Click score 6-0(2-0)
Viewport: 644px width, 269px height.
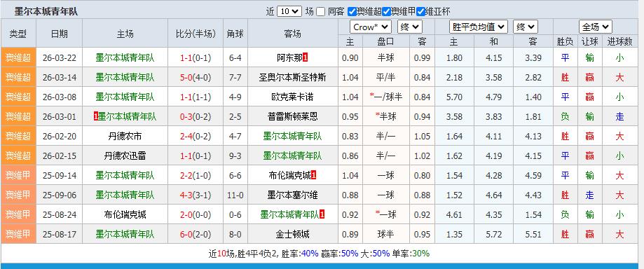click(x=195, y=235)
